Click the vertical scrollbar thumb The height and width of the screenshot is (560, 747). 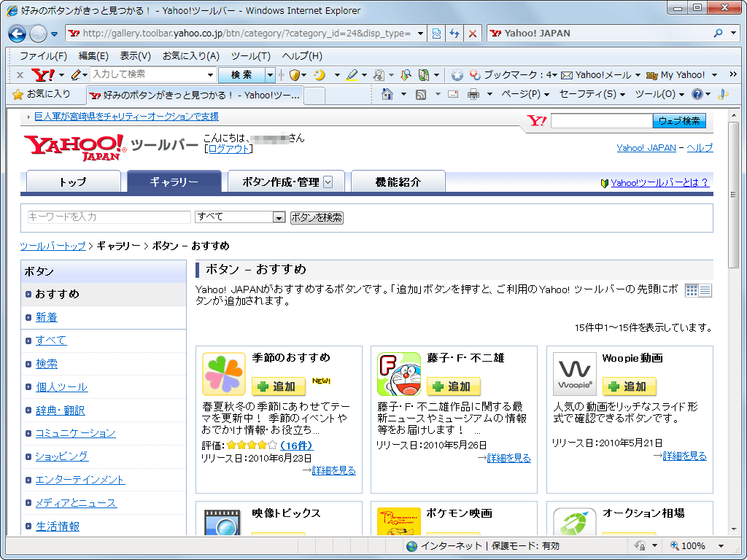pos(733,194)
